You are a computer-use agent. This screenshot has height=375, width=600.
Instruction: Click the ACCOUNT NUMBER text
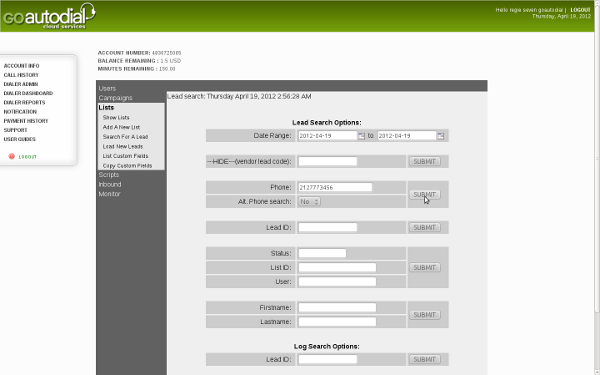click(139, 53)
